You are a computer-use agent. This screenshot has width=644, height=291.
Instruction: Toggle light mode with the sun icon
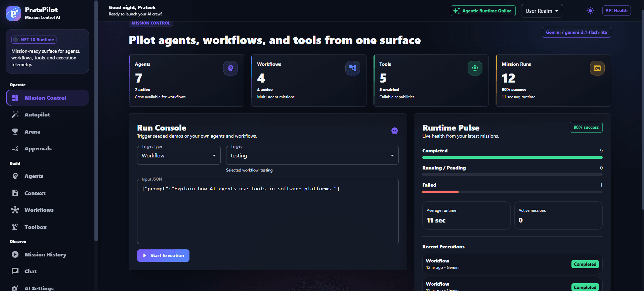coord(590,11)
